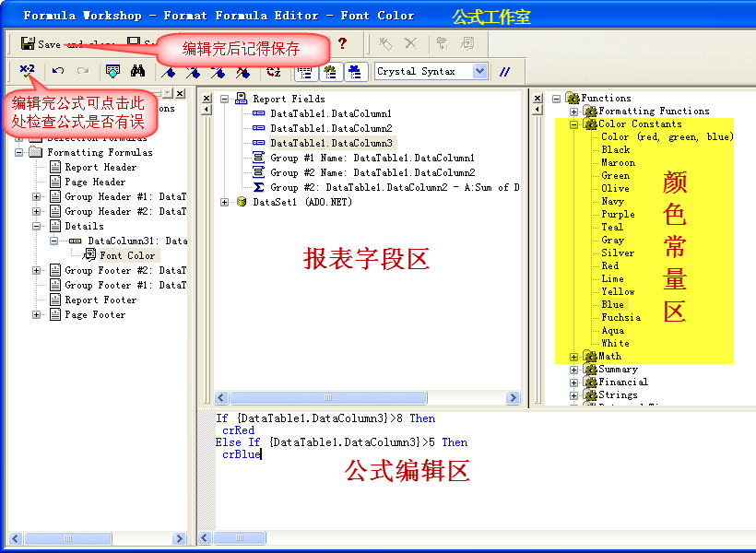Viewport: 756px width, 553px height.
Task: Select DataTable1.DataColumn2 field
Action: pyautogui.click(x=331, y=128)
